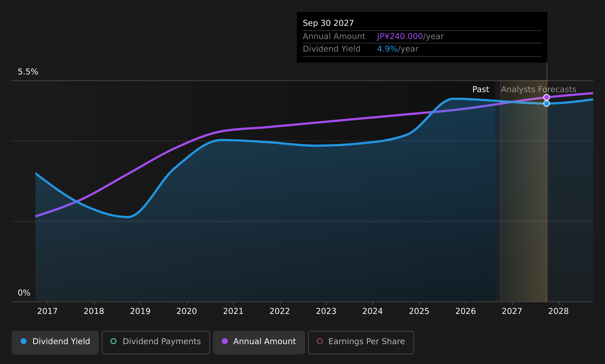Select the 2027 axis label
605x364 pixels.
click(x=512, y=311)
